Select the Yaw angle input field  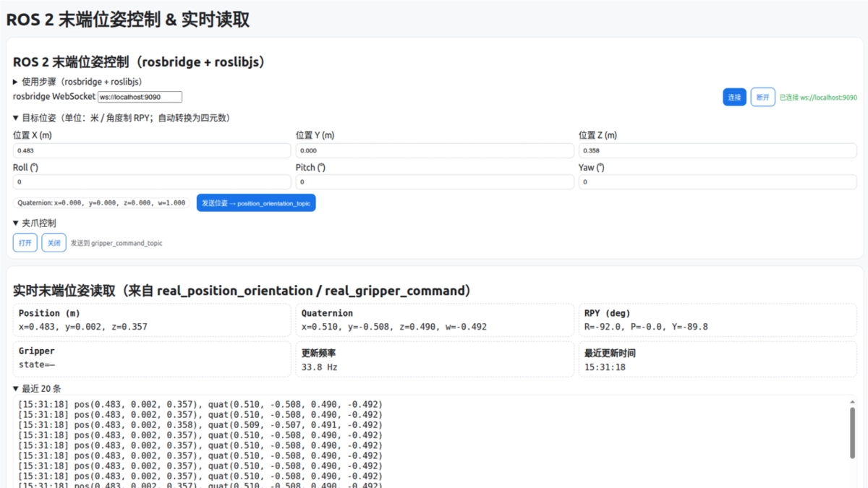pos(718,182)
